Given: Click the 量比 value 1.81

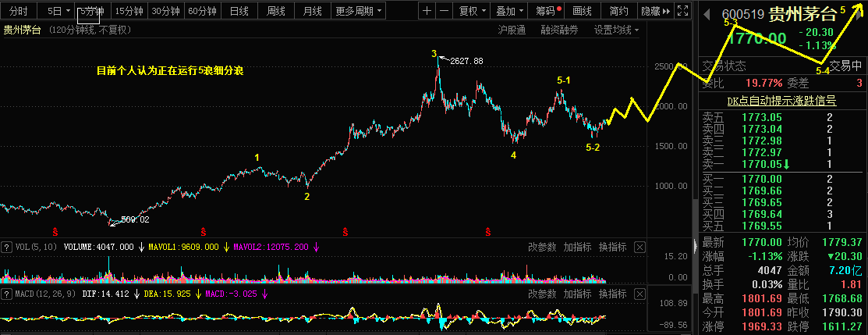Looking at the screenshot, I should [852, 284].
